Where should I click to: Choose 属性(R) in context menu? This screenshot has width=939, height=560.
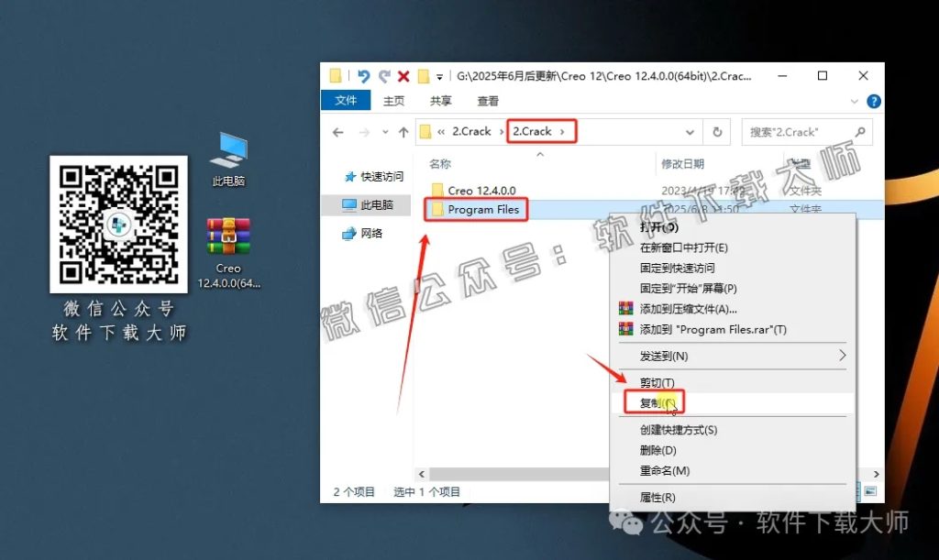(657, 497)
